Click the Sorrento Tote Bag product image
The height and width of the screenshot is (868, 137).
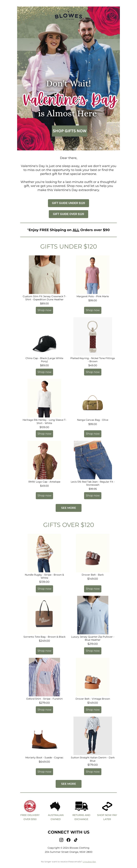(44, 615)
